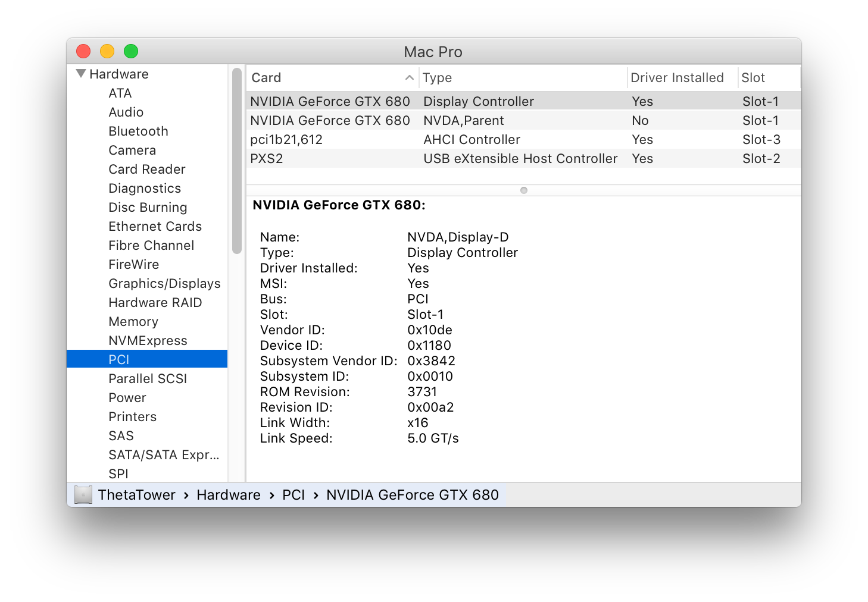Open Fibre Channel in the sidebar

point(151,245)
